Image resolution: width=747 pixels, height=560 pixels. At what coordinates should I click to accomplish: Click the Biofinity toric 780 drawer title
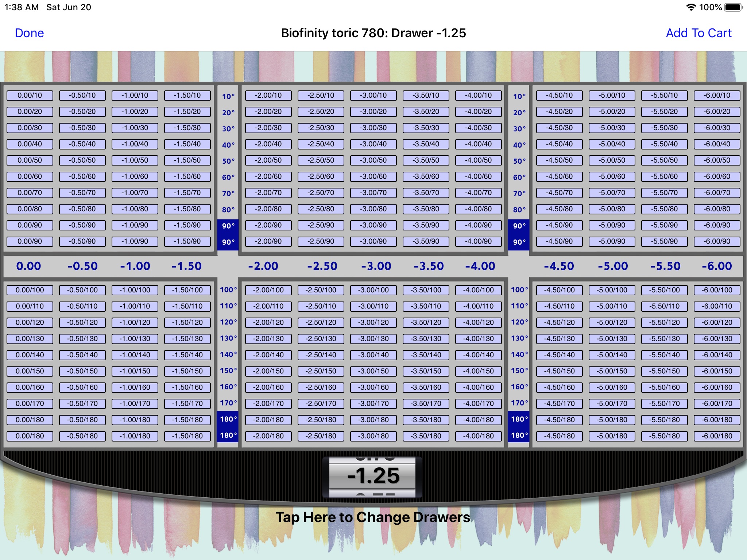click(x=373, y=33)
